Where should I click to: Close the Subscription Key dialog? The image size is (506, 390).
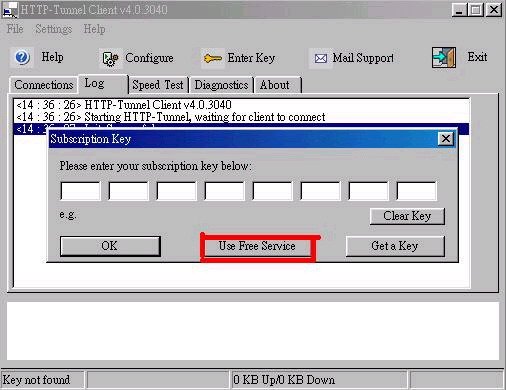click(446, 139)
